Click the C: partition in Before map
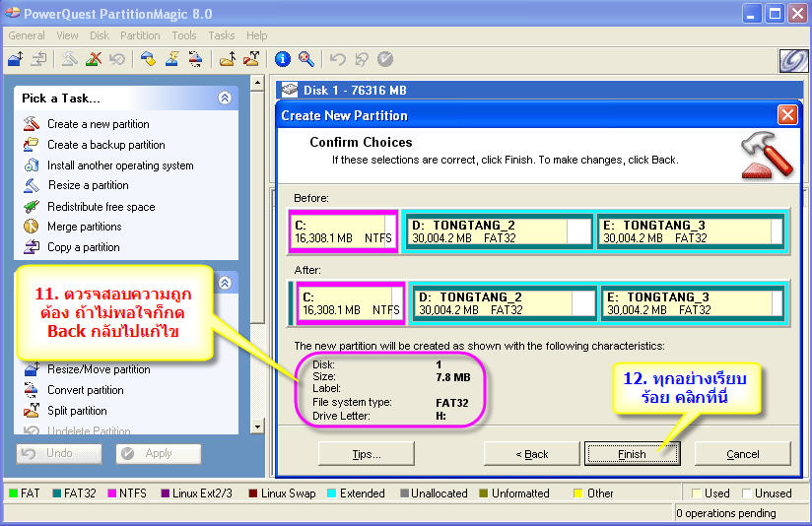 343,231
